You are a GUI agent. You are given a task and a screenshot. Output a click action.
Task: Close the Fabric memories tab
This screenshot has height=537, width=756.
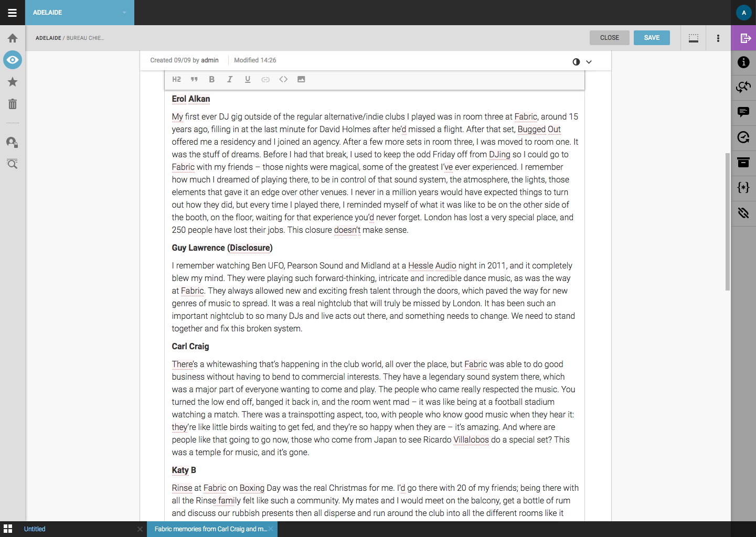271,529
